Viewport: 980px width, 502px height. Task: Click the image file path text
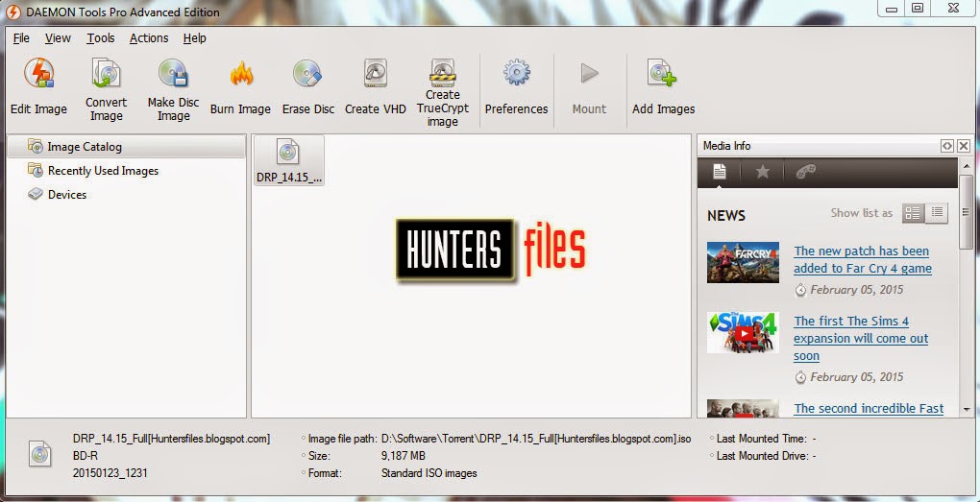coord(535,439)
